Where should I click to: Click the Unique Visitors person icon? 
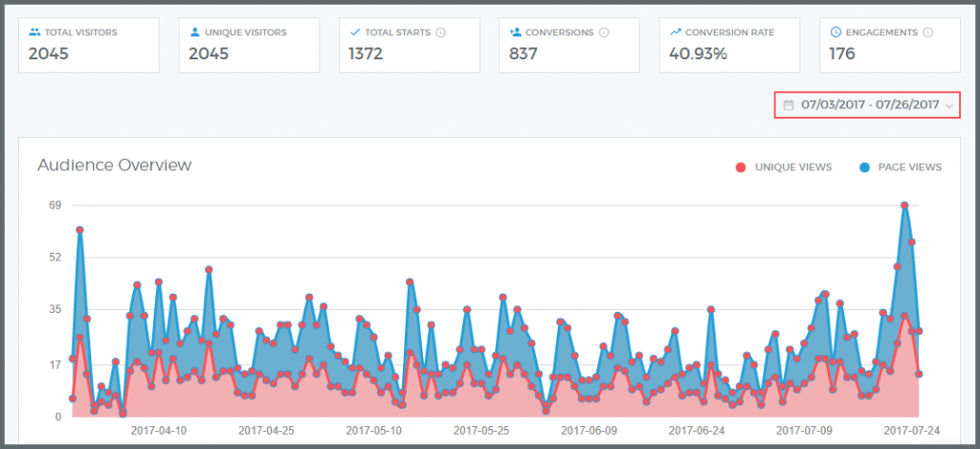pyautogui.click(x=193, y=33)
